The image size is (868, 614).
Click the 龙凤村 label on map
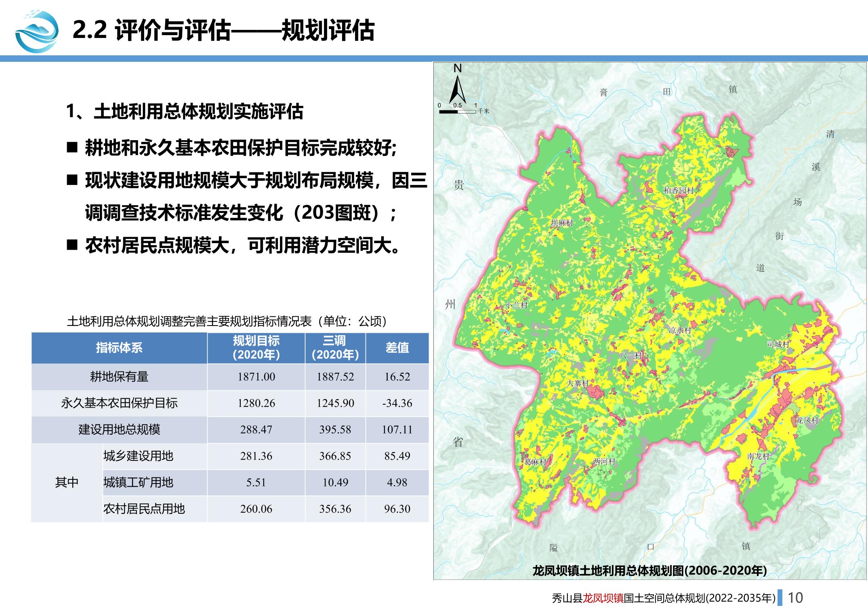[x=807, y=420]
